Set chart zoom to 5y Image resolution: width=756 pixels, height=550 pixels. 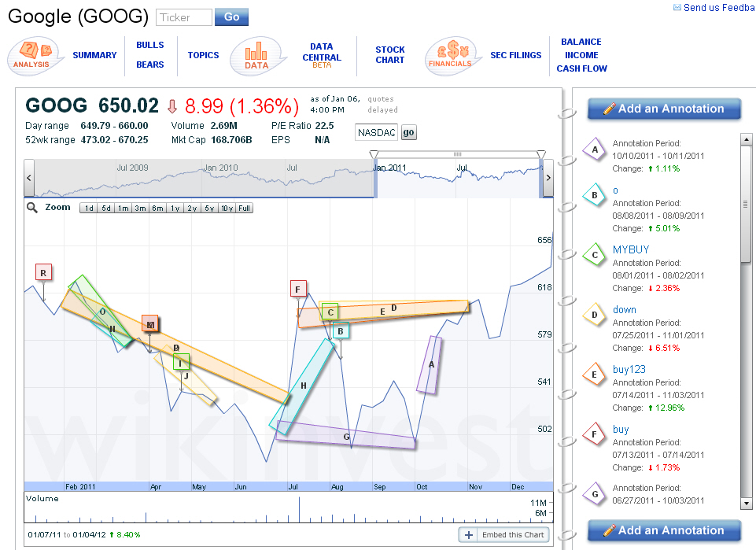[x=209, y=209]
